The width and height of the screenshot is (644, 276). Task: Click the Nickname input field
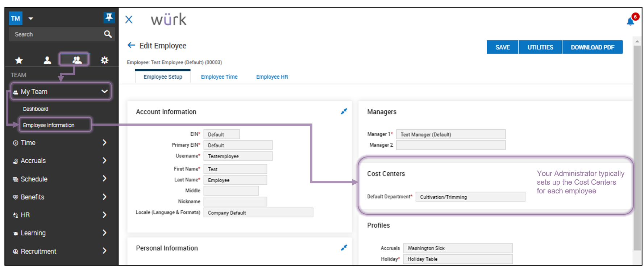pos(235,201)
